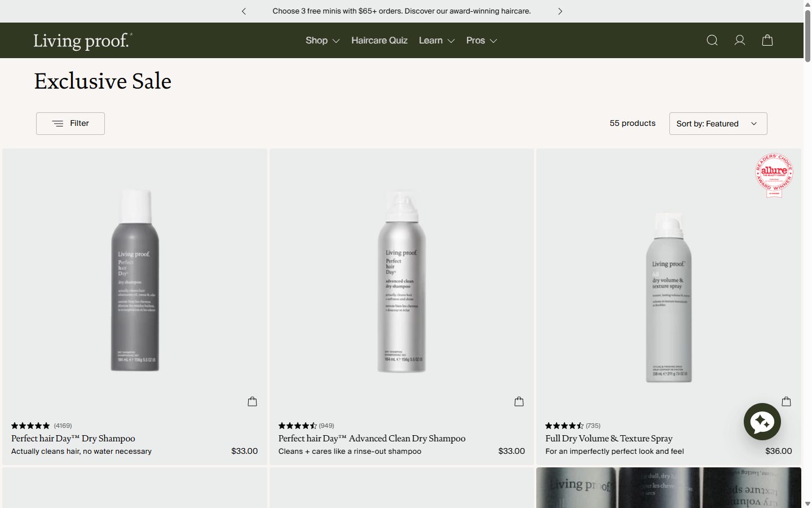The width and height of the screenshot is (812, 508).
Task: Open the reviews rated (4169)
Action: (42, 426)
